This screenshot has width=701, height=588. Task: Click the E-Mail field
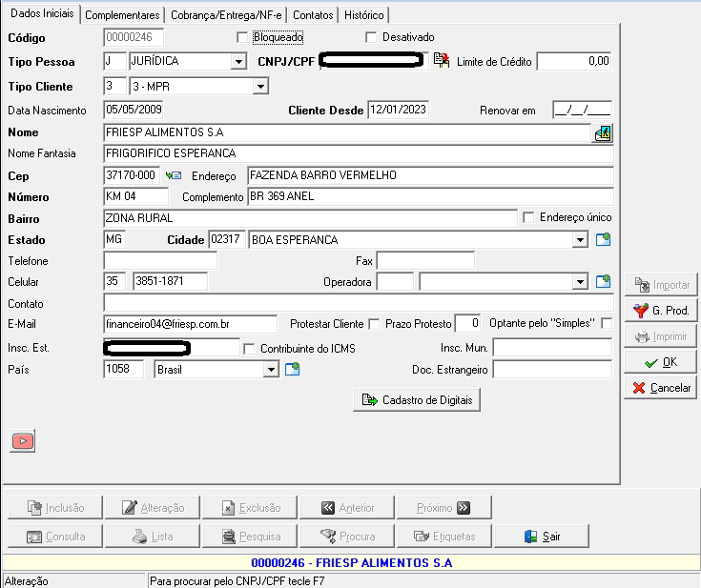point(190,324)
